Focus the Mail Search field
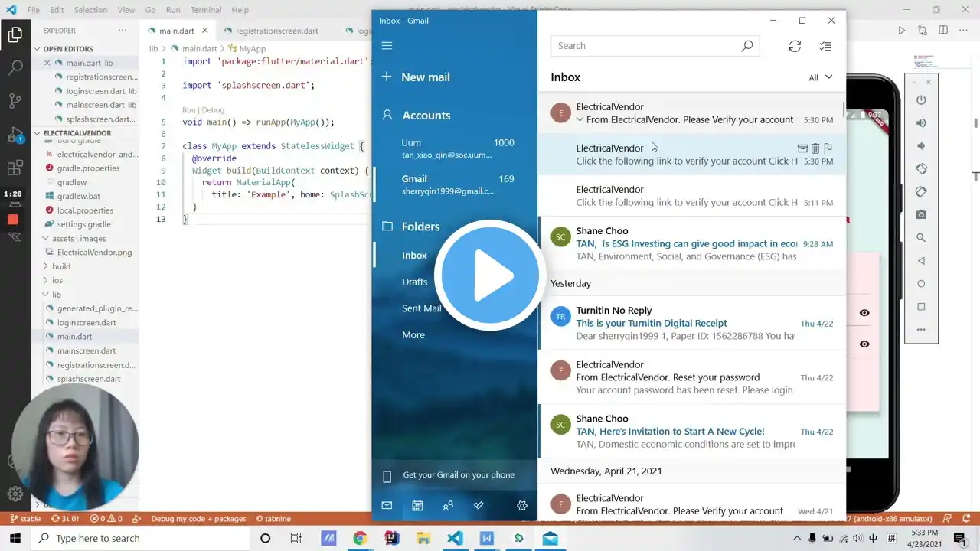The image size is (980, 551). click(655, 46)
